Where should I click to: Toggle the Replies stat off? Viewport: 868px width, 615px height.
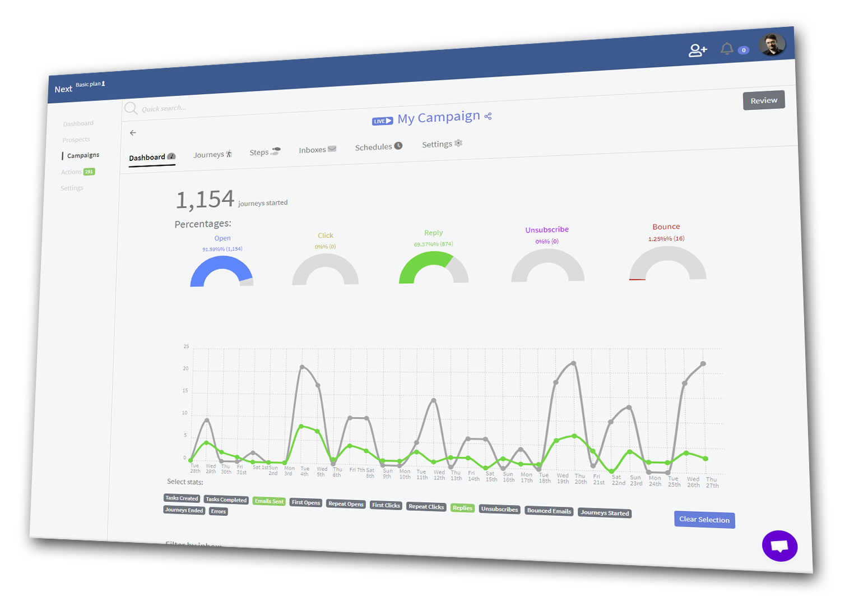point(462,508)
